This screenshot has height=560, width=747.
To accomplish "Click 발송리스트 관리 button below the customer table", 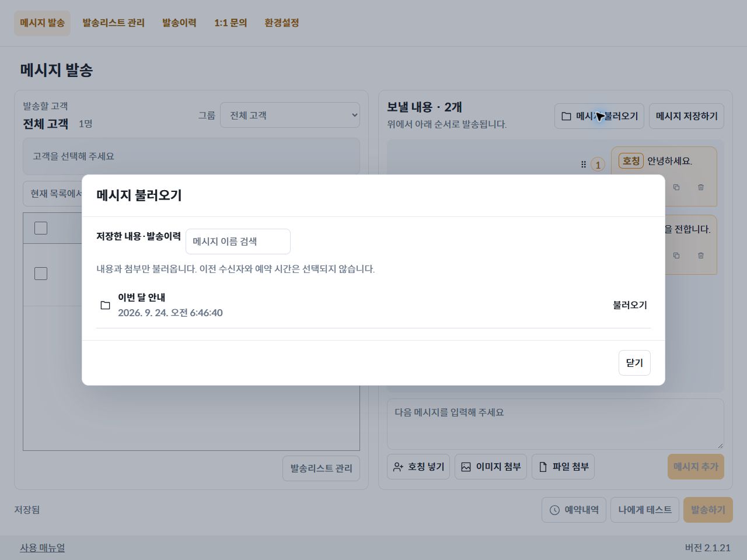I will (321, 468).
